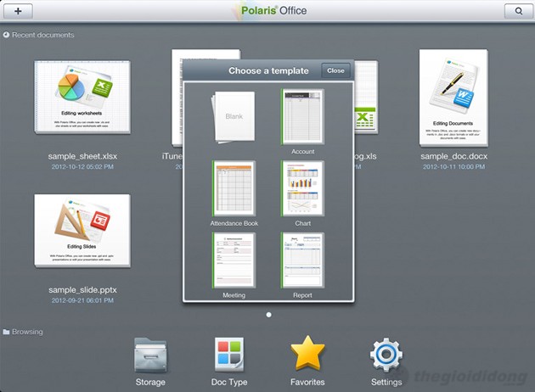Image resolution: width=535 pixels, height=392 pixels.
Task: Click the Account template label
Action: [x=302, y=151]
